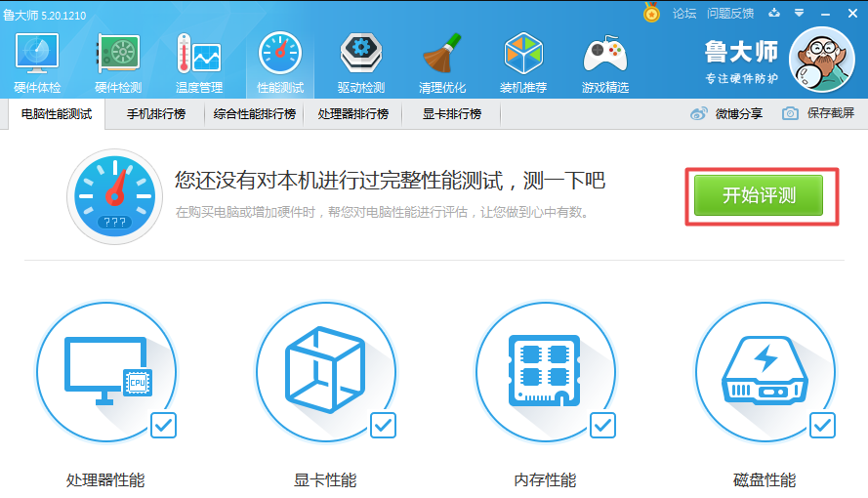Click the speedometer gauge icon with ???
868x498 pixels.
point(114,196)
